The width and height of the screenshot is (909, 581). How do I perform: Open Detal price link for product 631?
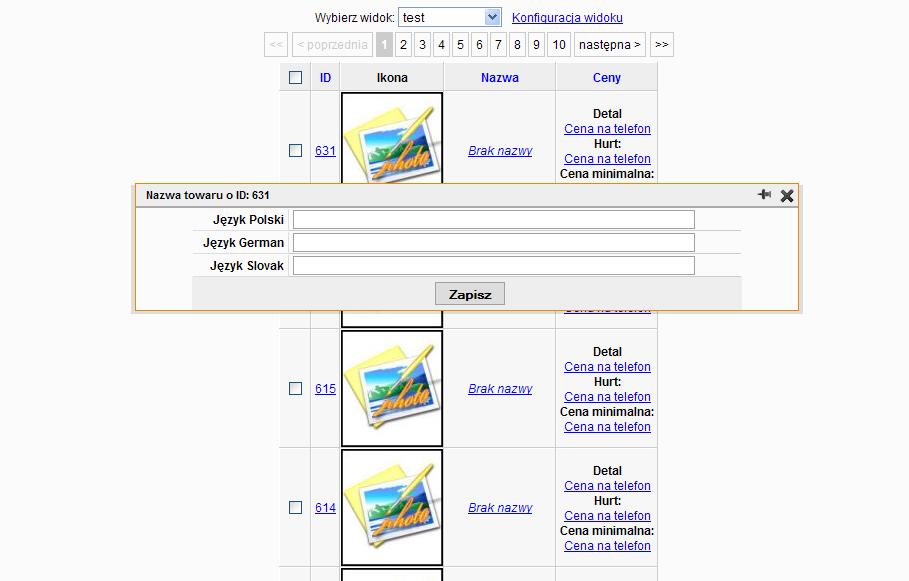pyautogui.click(x=608, y=129)
